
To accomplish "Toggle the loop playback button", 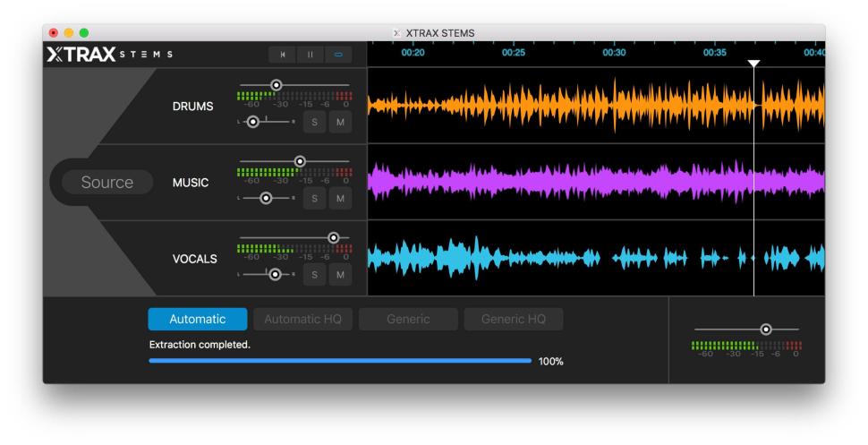I will [338, 55].
